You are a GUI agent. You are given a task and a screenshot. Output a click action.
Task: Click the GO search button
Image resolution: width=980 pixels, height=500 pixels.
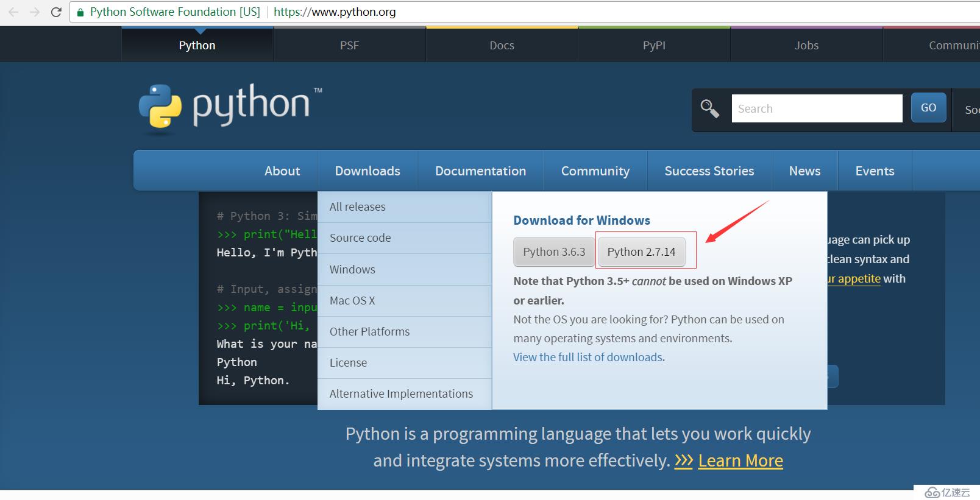(x=928, y=108)
